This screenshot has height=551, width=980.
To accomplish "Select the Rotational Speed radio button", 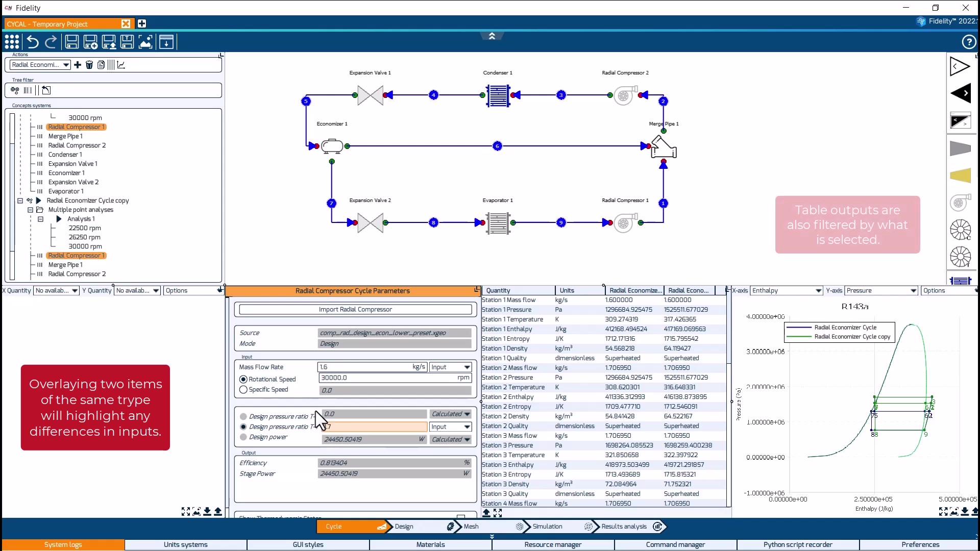I will click(x=243, y=379).
